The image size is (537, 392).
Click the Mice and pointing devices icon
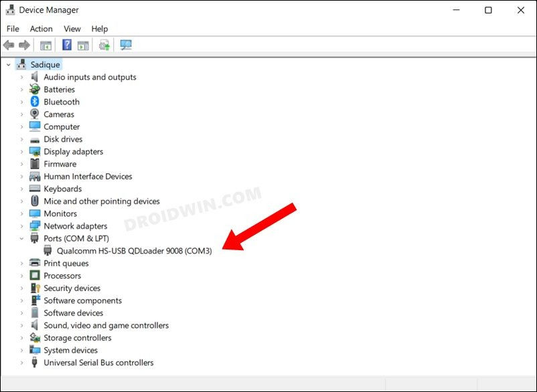click(x=35, y=201)
